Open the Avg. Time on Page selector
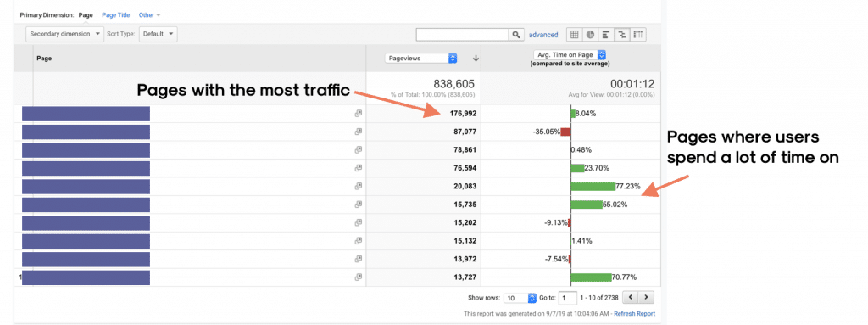The height and width of the screenshot is (325, 868). click(x=570, y=55)
